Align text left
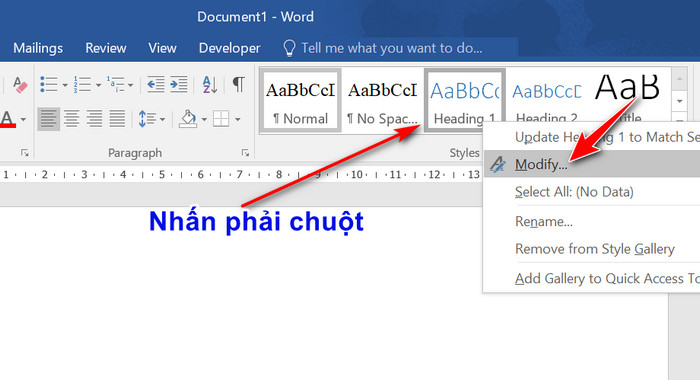700x380 pixels. coord(48,119)
